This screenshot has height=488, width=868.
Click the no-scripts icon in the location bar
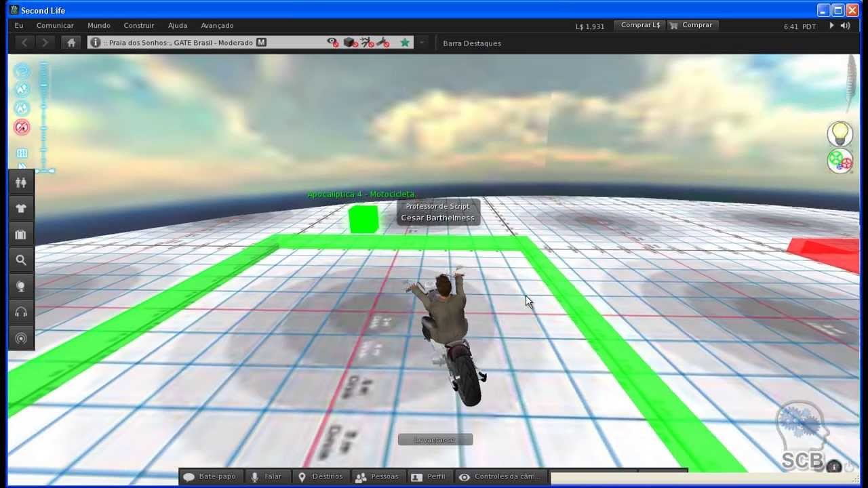(x=367, y=43)
